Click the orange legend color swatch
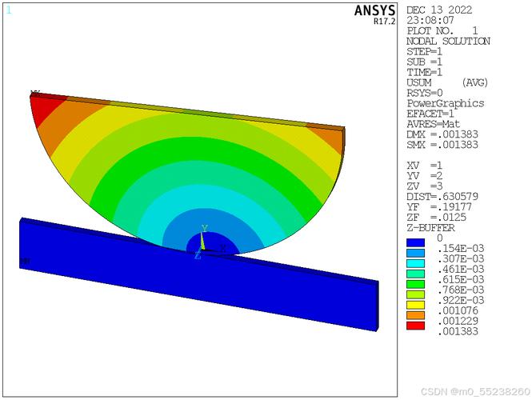The width and height of the screenshot is (532, 400). pos(415,315)
